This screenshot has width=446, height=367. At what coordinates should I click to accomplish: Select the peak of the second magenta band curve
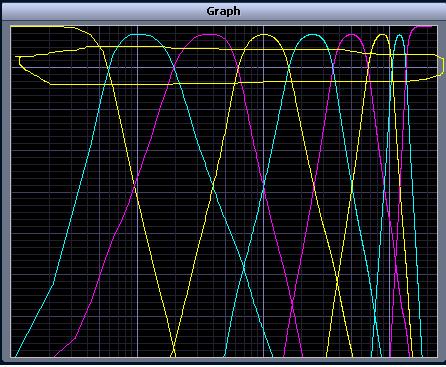click(351, 34)
